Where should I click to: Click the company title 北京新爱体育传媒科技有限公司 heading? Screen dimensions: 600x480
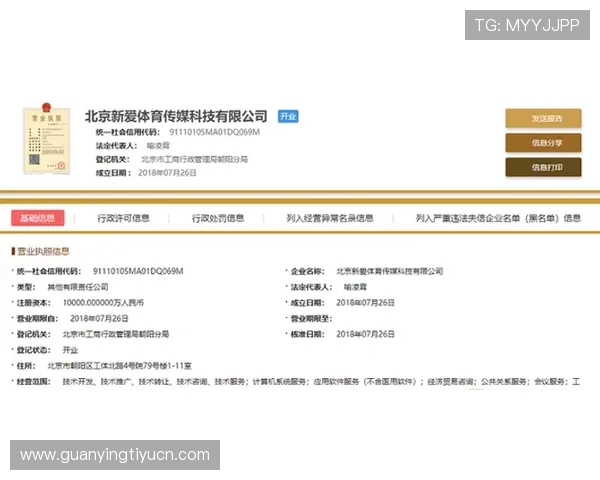click(176, 116)
